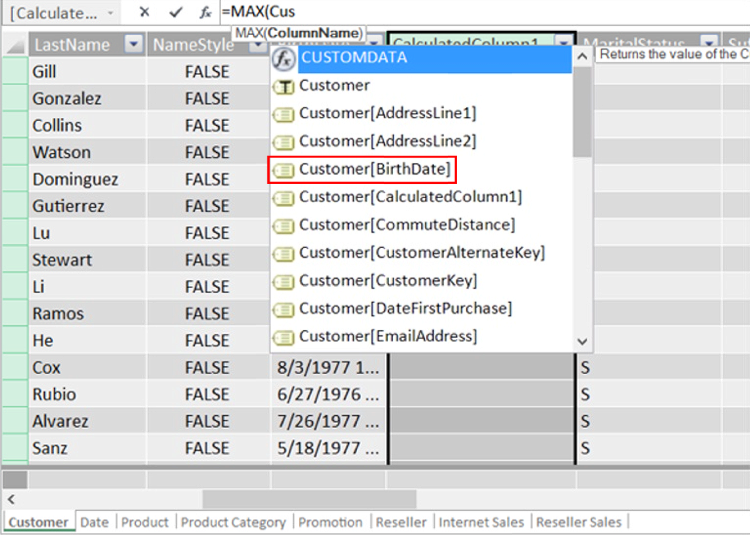
Task: Open the Promotion tab
Action: 331,522
